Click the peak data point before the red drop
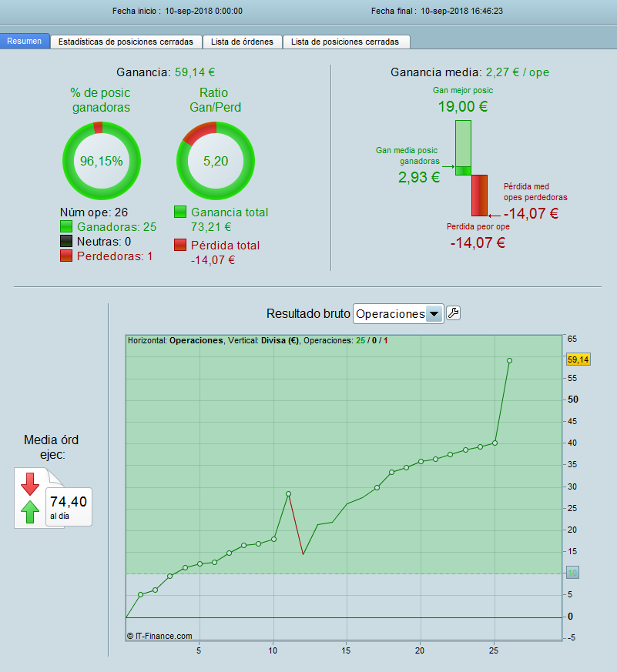This screenshot has width=617, height=672. pos(289,493)
